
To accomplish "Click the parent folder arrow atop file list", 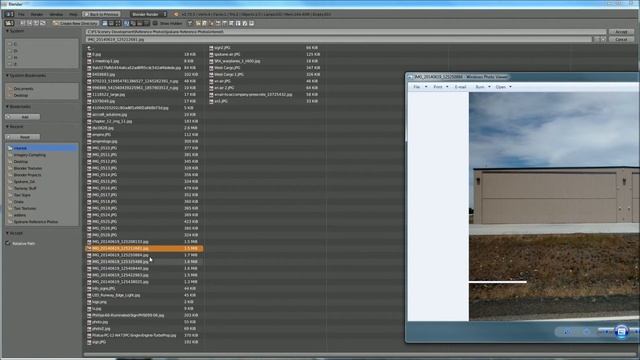I will click(x=89, y=48).
